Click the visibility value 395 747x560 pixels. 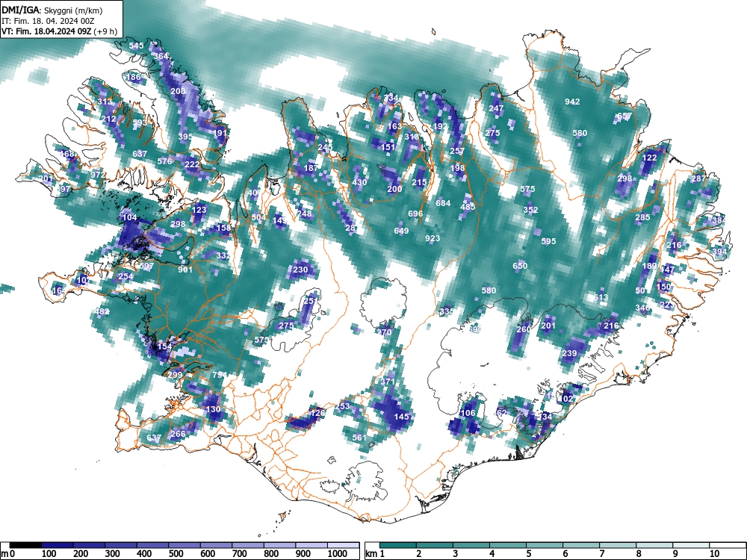(185, 137)
